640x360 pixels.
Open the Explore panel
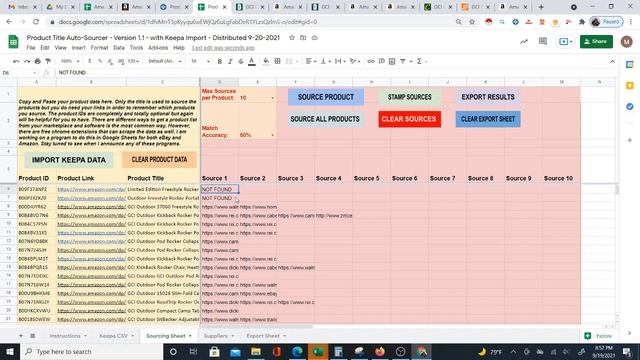click(598, 336)
